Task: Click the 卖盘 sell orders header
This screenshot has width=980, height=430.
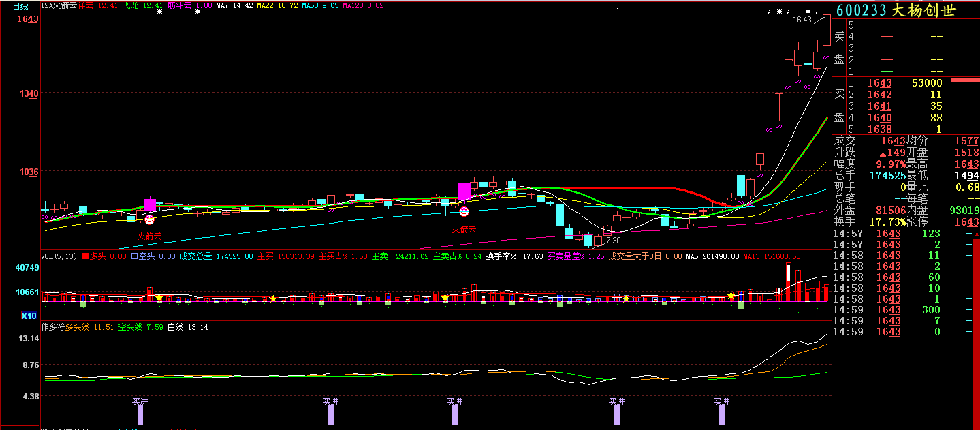Action: [839, 48]
